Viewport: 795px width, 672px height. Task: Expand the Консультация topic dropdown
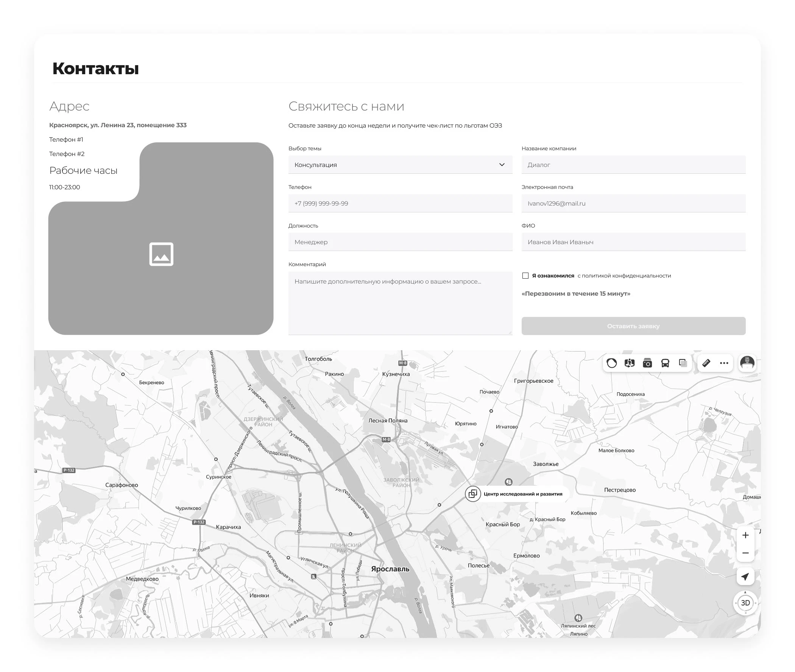400,165
